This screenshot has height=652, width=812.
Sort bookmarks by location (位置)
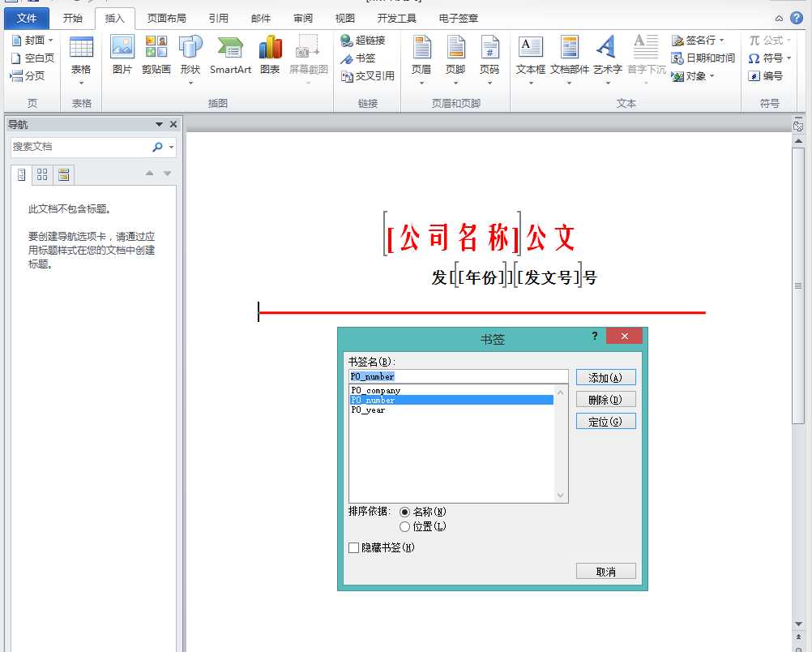423,526
